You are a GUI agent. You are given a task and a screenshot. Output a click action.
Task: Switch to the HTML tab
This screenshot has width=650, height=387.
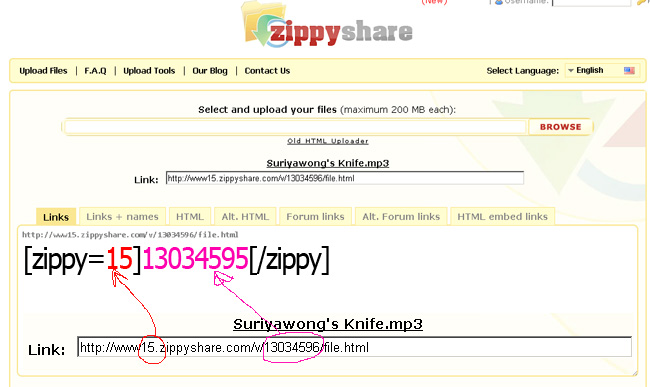(190, 216)
